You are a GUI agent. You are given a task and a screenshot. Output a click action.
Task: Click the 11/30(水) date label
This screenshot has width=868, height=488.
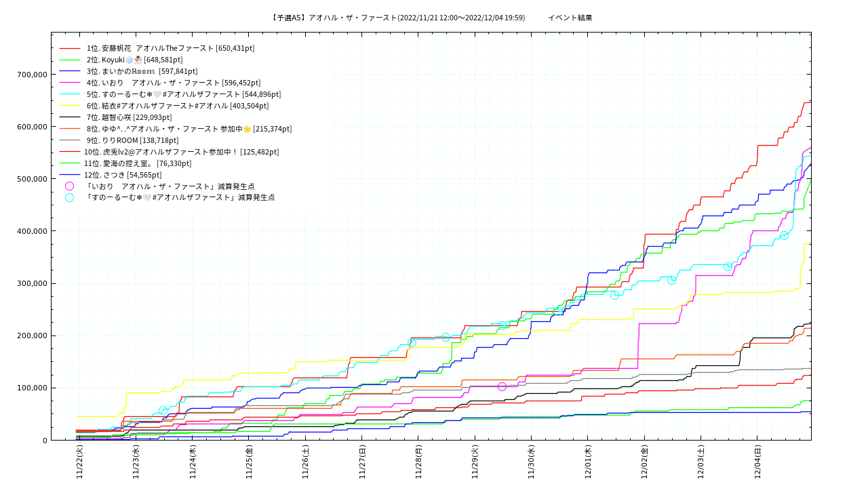click(x=531, y=462)
